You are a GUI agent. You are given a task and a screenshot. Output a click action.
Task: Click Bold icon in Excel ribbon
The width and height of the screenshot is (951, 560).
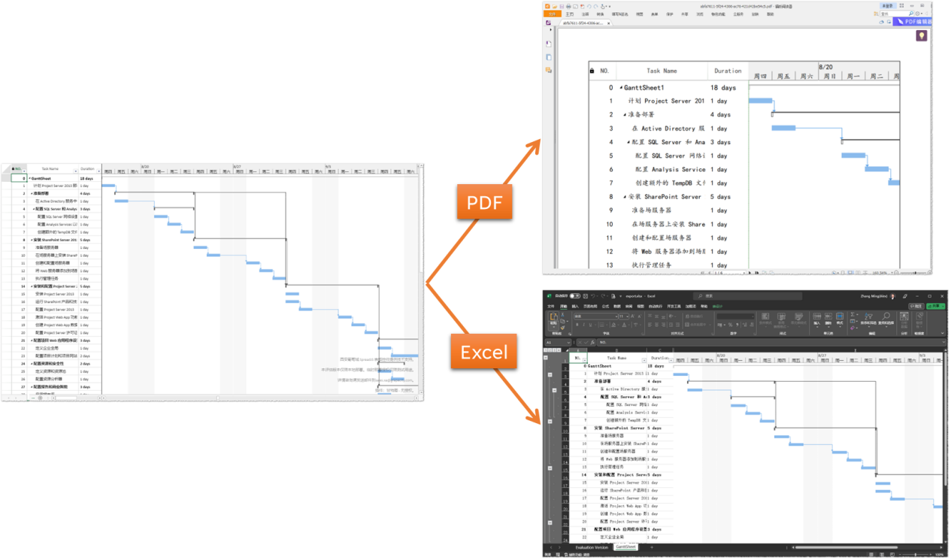577,325
